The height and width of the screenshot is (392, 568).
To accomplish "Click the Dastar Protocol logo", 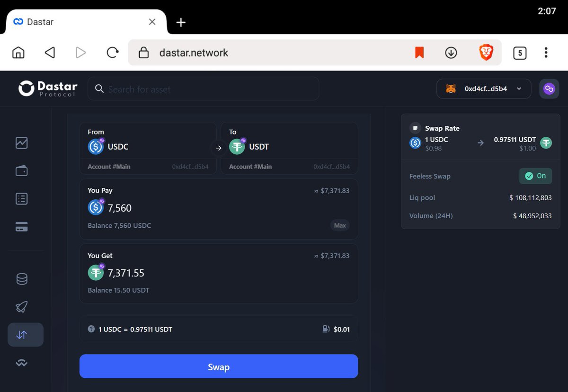I will (48, 89).
